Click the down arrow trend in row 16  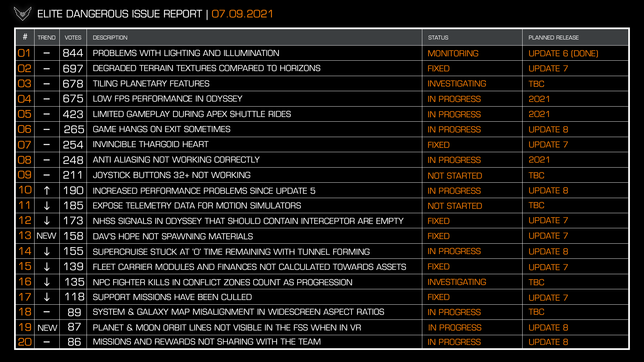point(47,282)
